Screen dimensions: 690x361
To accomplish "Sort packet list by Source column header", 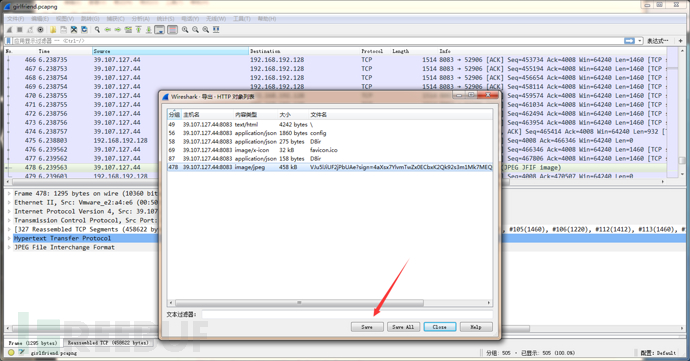I will [170, 51].
